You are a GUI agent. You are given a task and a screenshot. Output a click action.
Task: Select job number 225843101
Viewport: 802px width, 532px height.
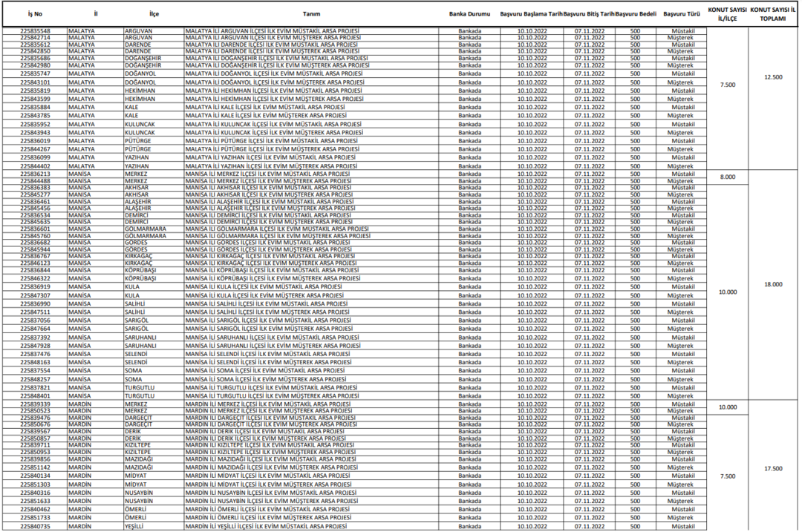(36, 82)
